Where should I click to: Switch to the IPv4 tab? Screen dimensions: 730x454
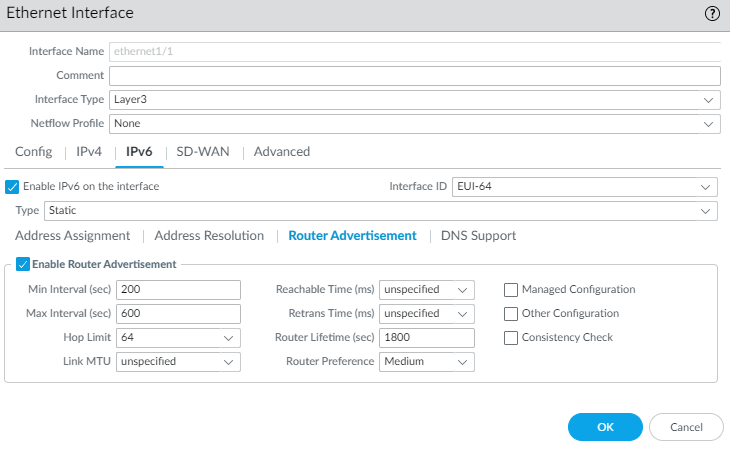89,152
